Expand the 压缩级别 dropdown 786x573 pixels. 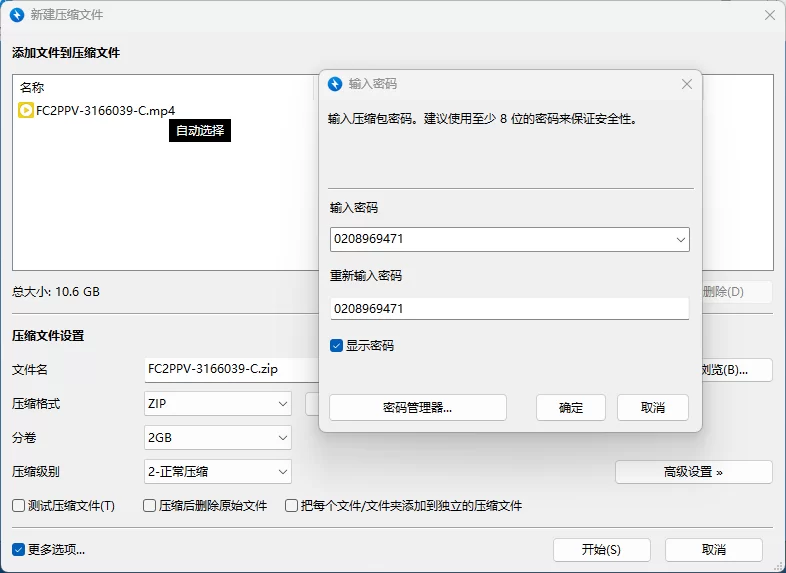point(282,472)
